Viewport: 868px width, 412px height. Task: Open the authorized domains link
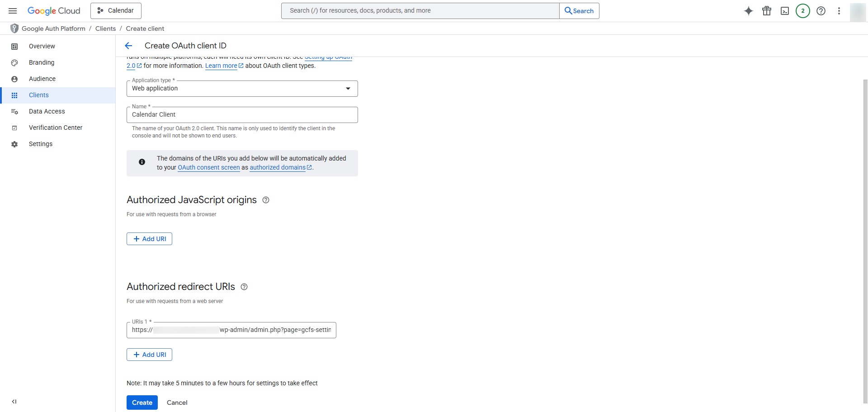click(281, 167)
